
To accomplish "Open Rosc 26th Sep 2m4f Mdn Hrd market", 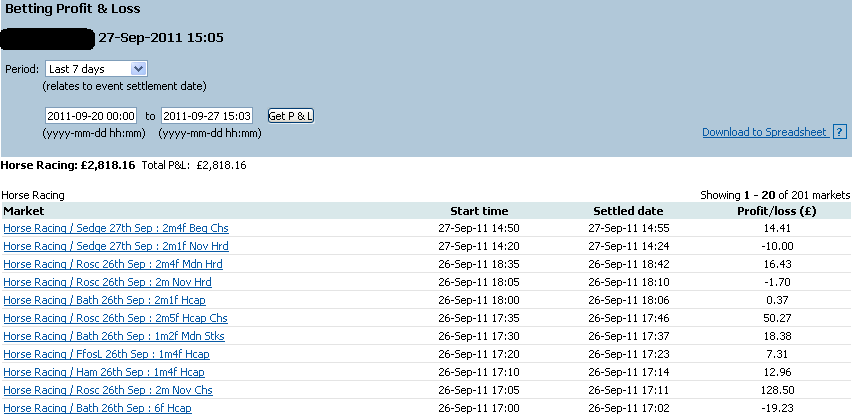I will click(x=113, y=264).
